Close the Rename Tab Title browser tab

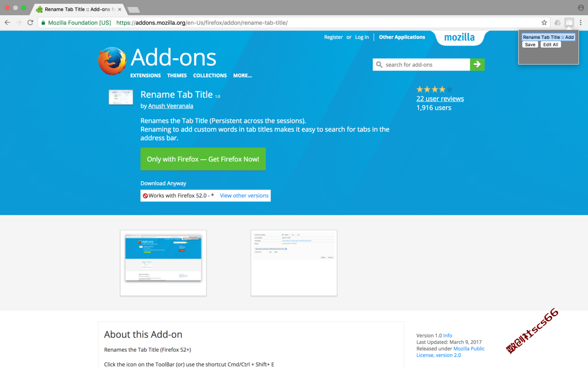pyautogui.click(x=119, y=9)
